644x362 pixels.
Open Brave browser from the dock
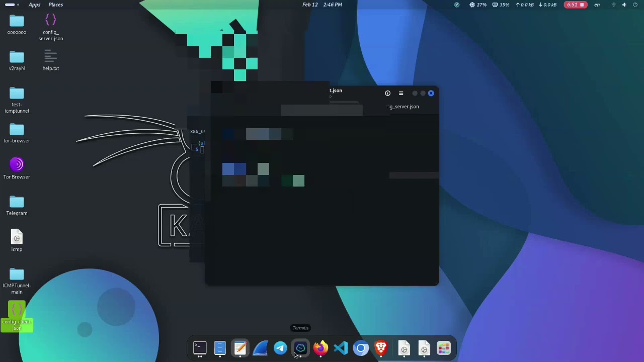[381, 348]
